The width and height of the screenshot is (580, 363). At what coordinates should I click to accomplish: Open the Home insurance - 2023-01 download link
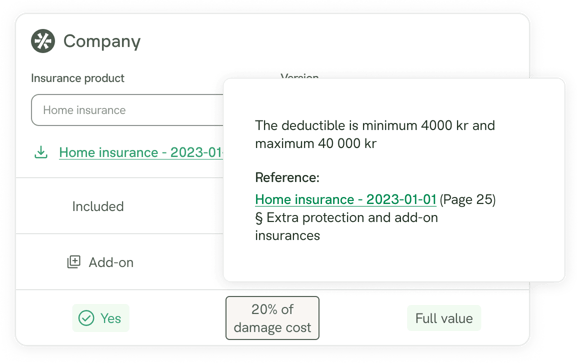[141, 152]
